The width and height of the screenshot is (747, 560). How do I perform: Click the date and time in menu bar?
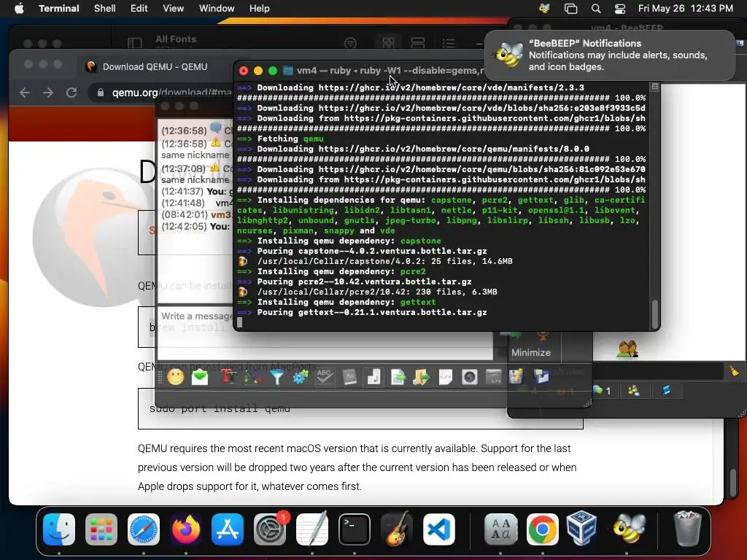[686, 8]
